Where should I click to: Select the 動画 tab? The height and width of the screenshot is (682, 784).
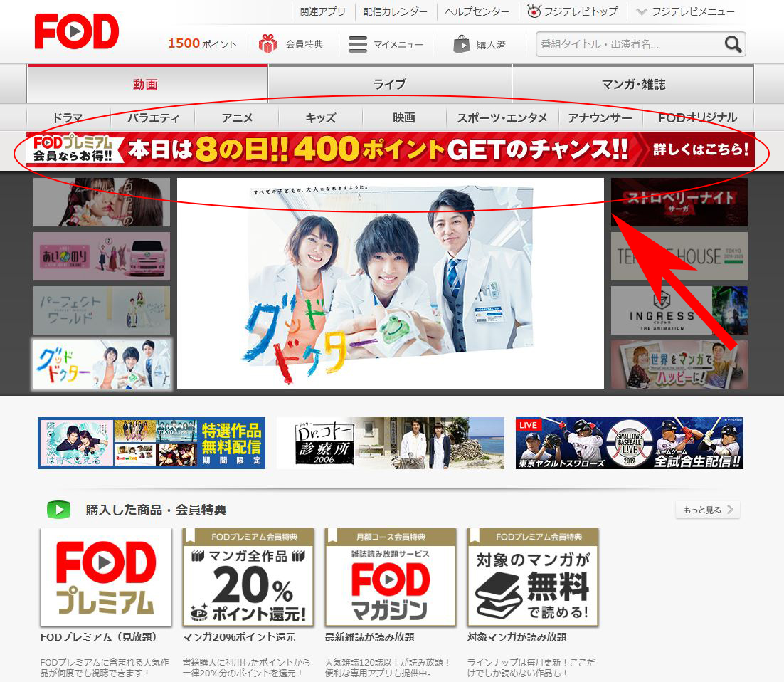click(x=147, y=84)
